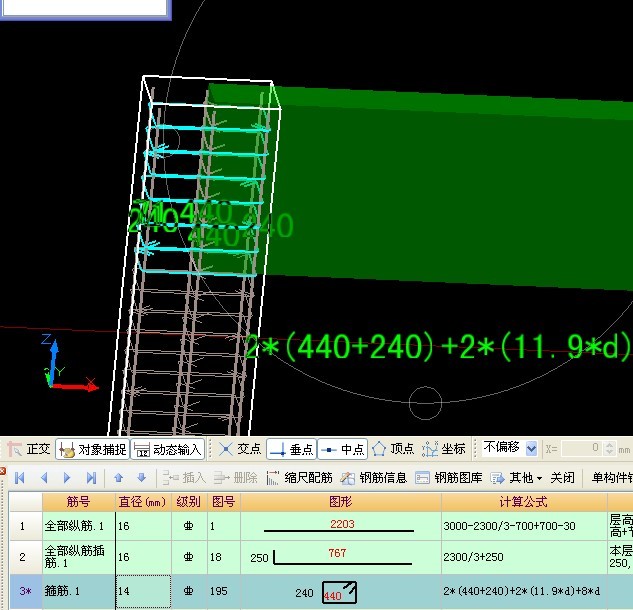Click the grade symbol in 全部纵筋.1 row

189,526
